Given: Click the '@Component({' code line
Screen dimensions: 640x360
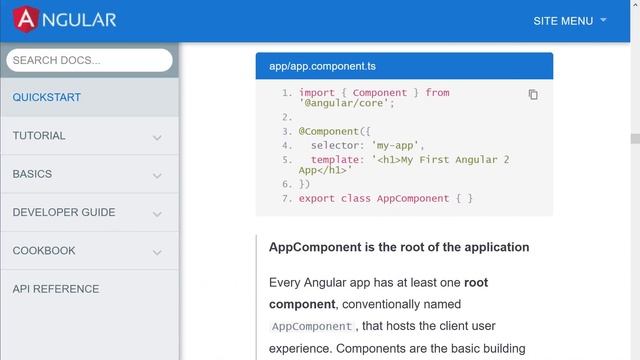Looking at the screenshot, I should click(x=334, y=131).
